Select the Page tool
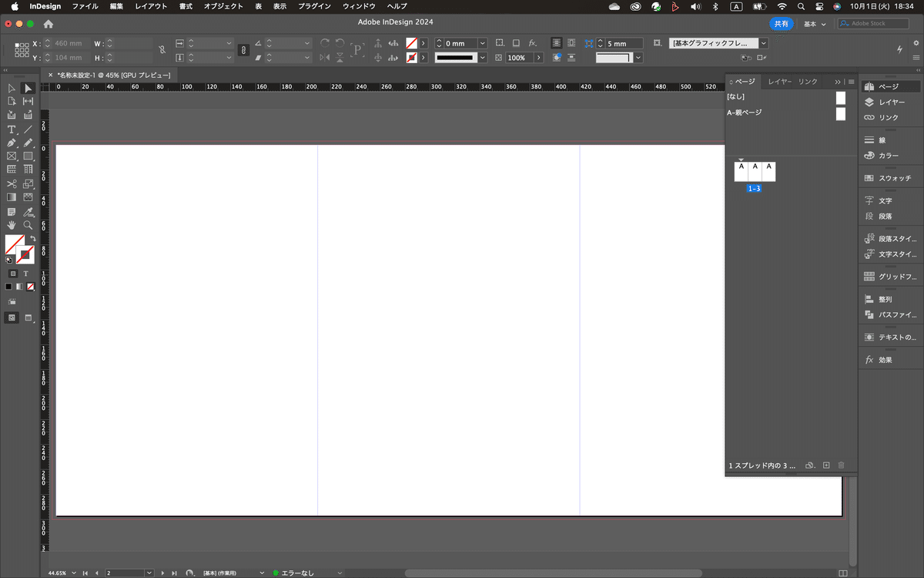The height and width of the screenshot is (578, 924). click(12, 101)
